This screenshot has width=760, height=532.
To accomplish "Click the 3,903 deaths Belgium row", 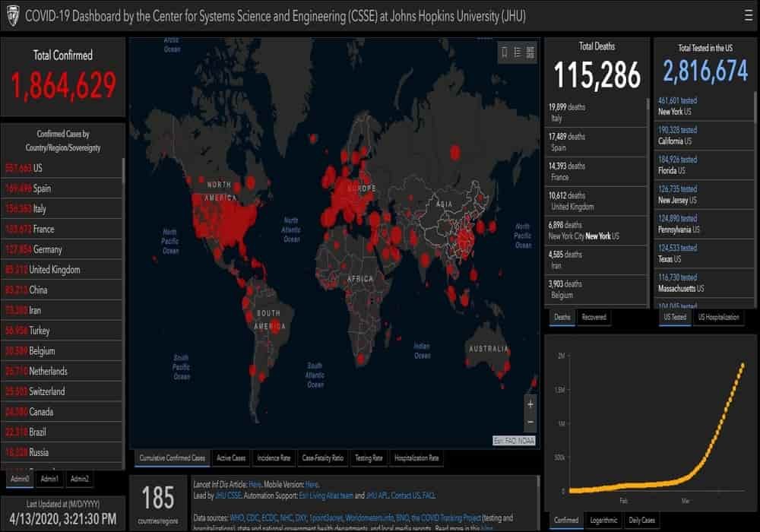I will [x=596, y=290].
